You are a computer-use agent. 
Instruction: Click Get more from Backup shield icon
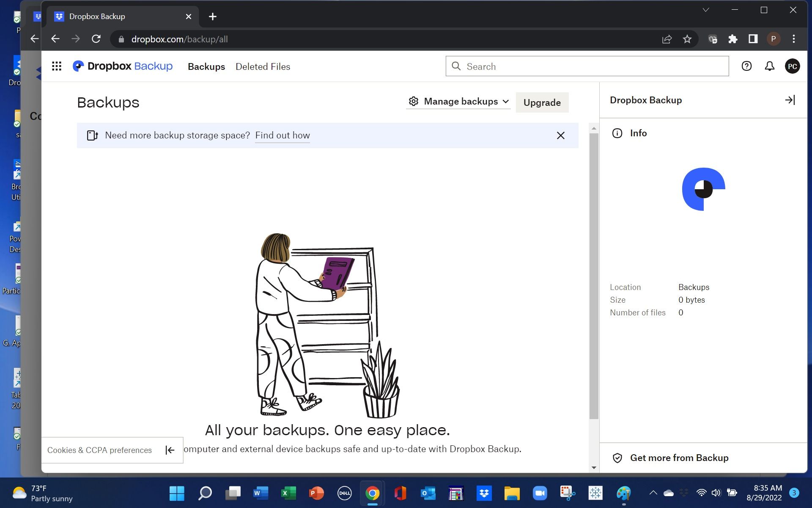tap(617, 458)
